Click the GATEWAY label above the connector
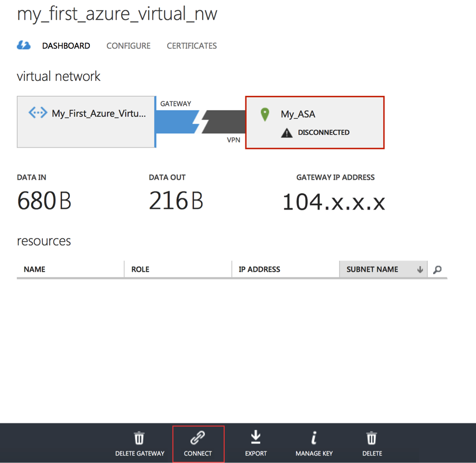Image resolution: width=476 pixels, height=463 pixels. (x=176, y=104)
